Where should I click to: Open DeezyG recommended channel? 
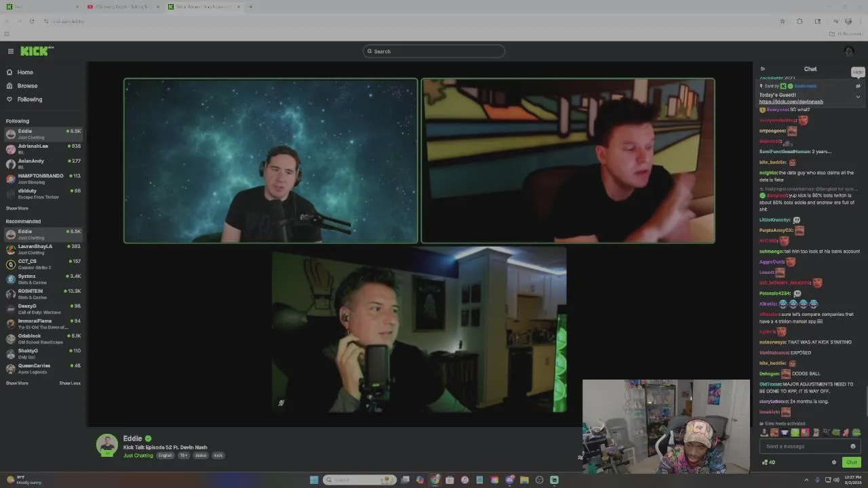click(43, 309)
